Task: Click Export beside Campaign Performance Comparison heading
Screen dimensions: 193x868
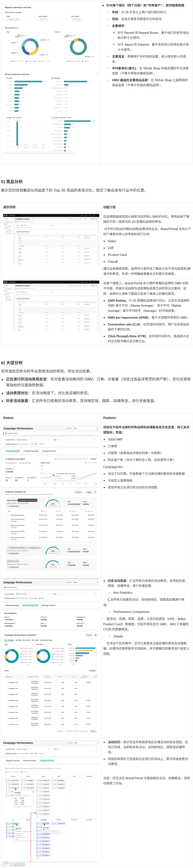Action: (89, 635)
